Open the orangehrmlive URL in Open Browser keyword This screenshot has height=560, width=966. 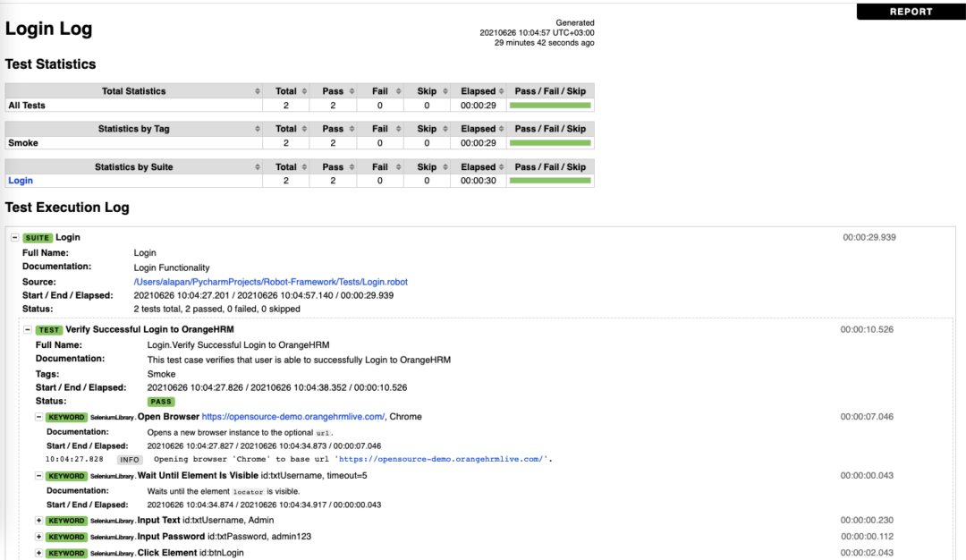293,417
